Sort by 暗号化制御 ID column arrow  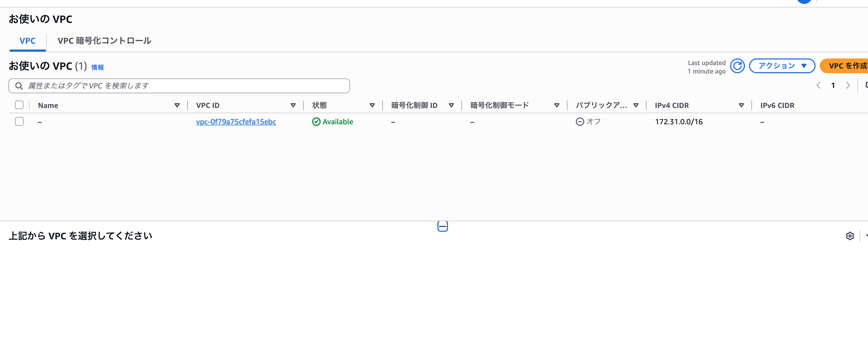(451, 105)
